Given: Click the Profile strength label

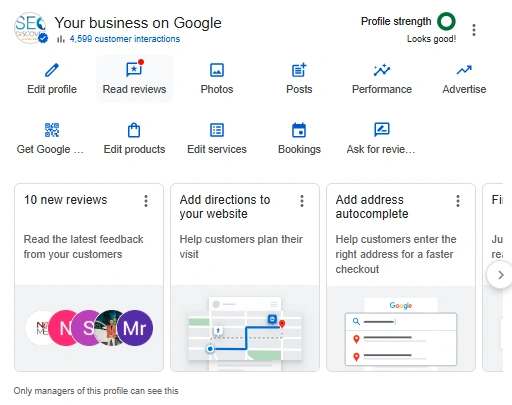Looking at the screenshot, I should [396, 21].
